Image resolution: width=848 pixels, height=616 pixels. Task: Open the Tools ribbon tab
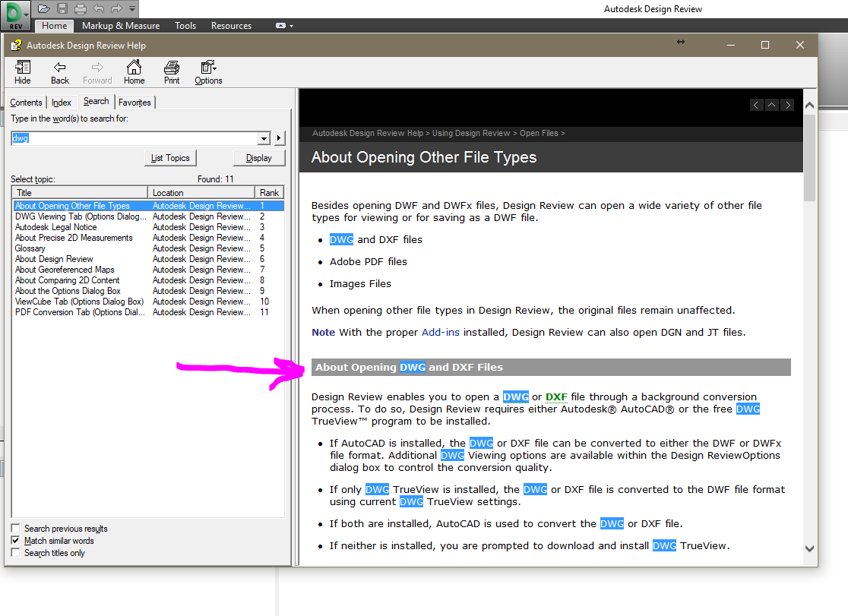point(185,25)
